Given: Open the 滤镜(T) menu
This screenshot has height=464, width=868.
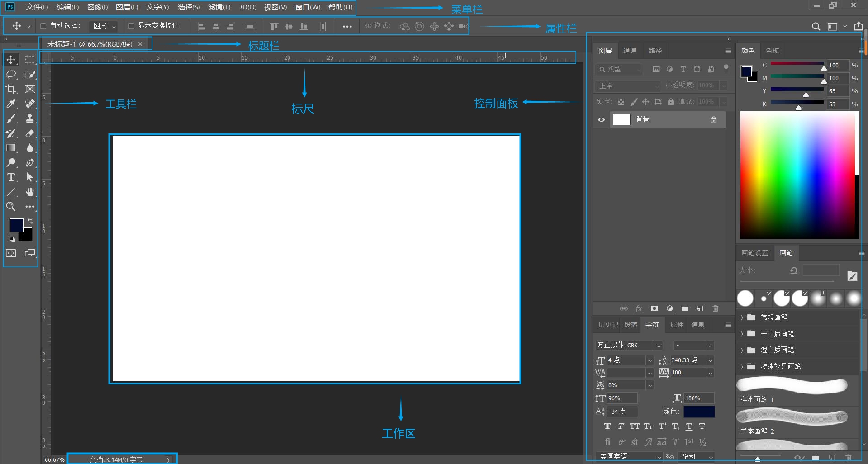Looking at the screenshot, I should [x=219, y=7].
